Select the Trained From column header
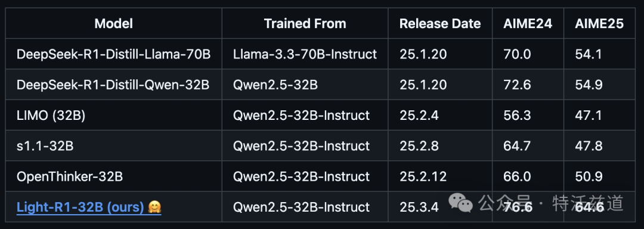The height and width of the screenshot is (229, 644). (x=305, y=23)
